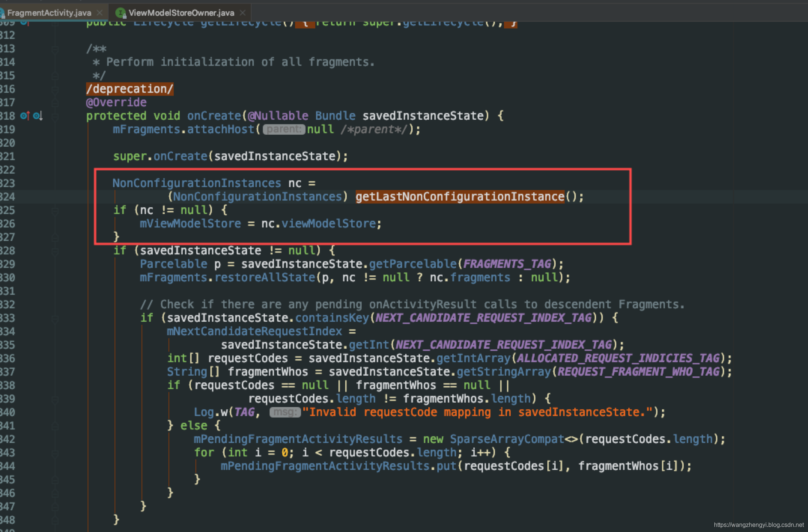Screen dimensions: 808x532
Task: Click the getParcelable method call
Action: (x=413, y=264)
